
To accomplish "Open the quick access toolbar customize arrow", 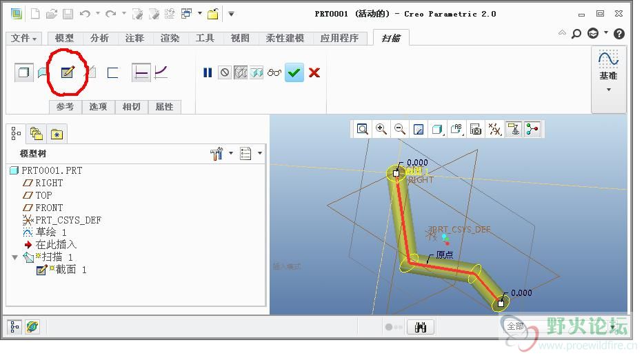I will pos(231,14).
